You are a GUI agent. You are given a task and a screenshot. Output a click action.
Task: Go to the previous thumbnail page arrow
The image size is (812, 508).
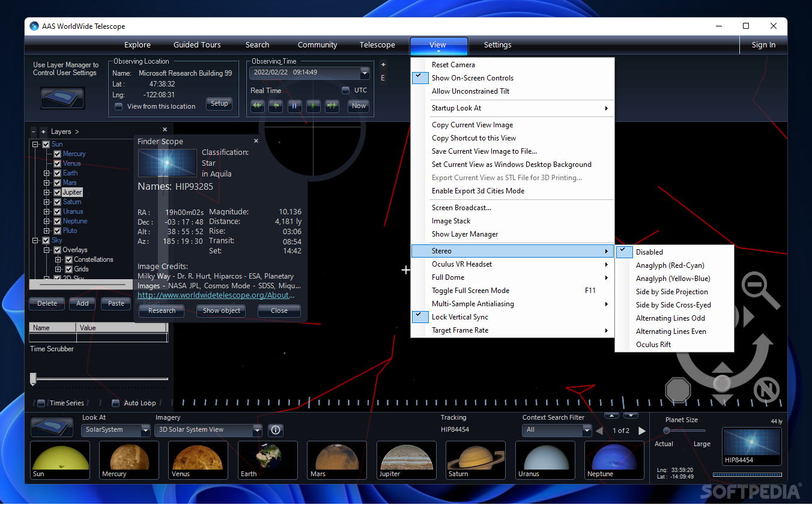click(x=599, y=431)
